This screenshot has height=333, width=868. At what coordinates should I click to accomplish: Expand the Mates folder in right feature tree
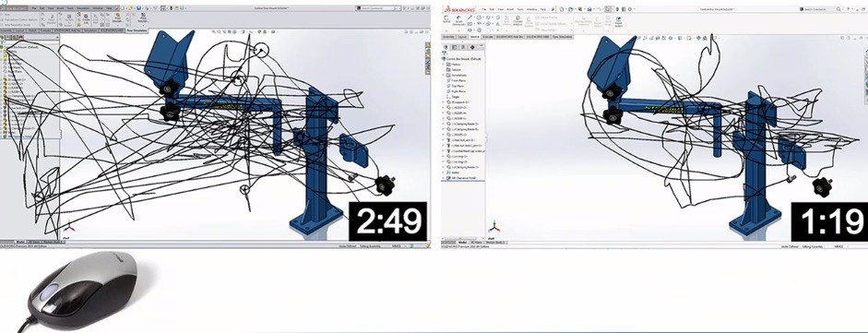coord(443,172)
